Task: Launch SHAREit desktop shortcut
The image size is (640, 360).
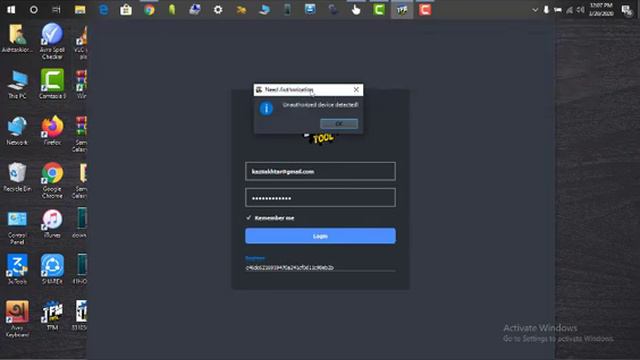Action: click(x=52, y=269)
